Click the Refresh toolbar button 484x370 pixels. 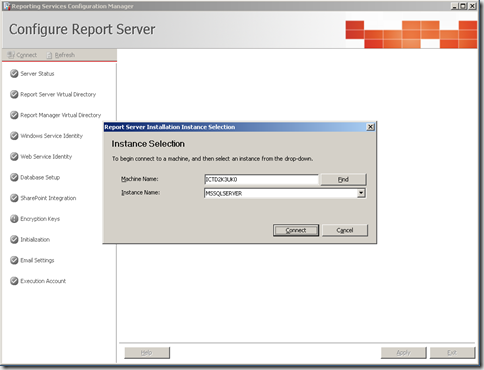60,55
